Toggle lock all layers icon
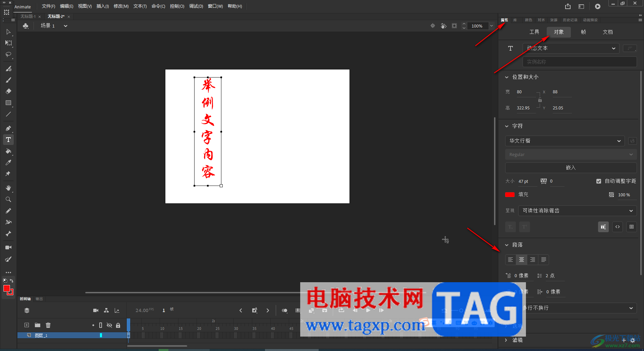644x351 pixels. [x=118, y=325]
